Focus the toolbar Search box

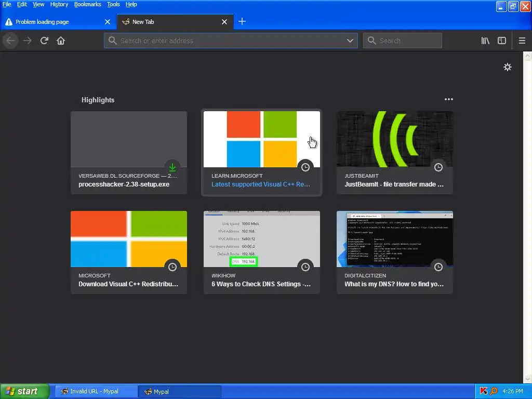pyautogui.click(x=403, y=41)
